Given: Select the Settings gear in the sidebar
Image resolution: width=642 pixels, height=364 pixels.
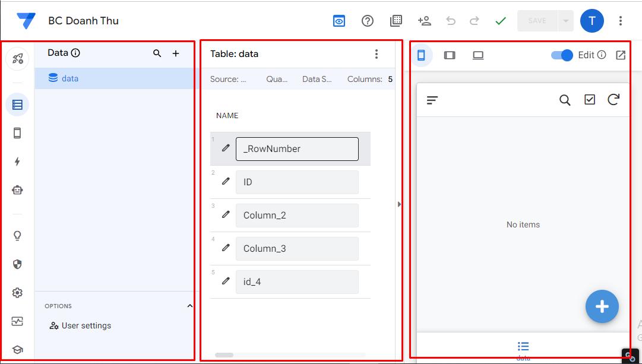Looking at the screenshot, I should (17, 293).
